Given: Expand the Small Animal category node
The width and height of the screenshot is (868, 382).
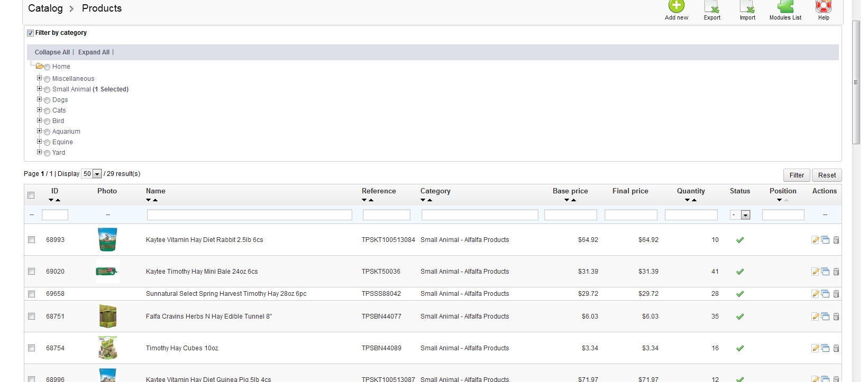Looking at the screenshot, I should tap(39, 89).
